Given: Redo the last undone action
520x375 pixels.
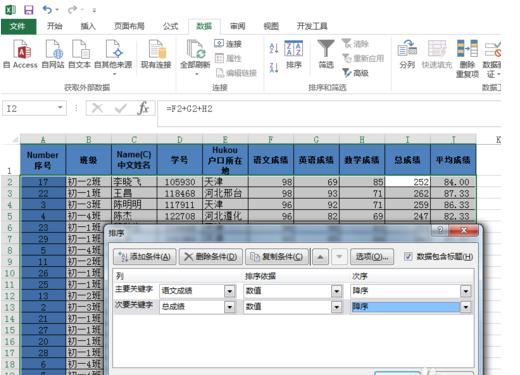Looking at the screenshot, I should point(72,10).
